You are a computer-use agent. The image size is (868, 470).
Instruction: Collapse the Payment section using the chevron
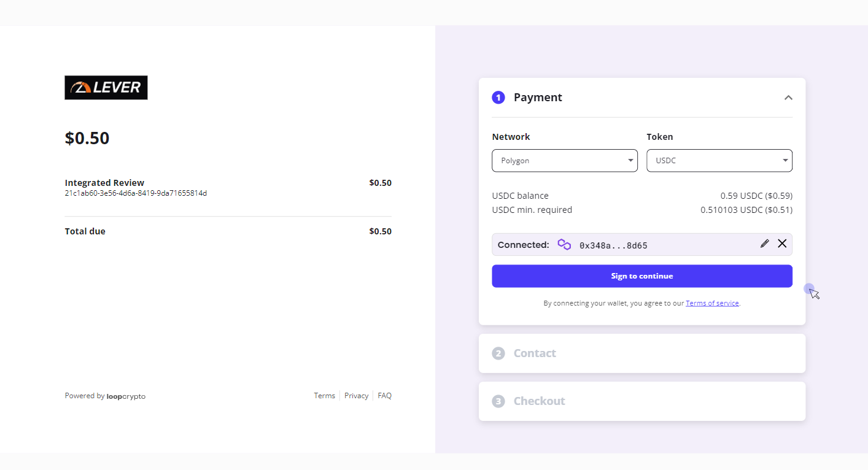click(788, 97)
